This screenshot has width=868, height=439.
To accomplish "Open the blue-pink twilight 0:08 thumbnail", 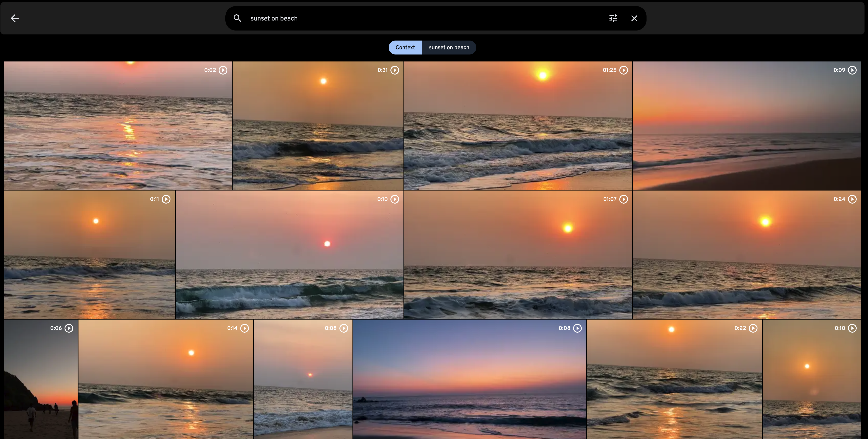I will 470,379.
